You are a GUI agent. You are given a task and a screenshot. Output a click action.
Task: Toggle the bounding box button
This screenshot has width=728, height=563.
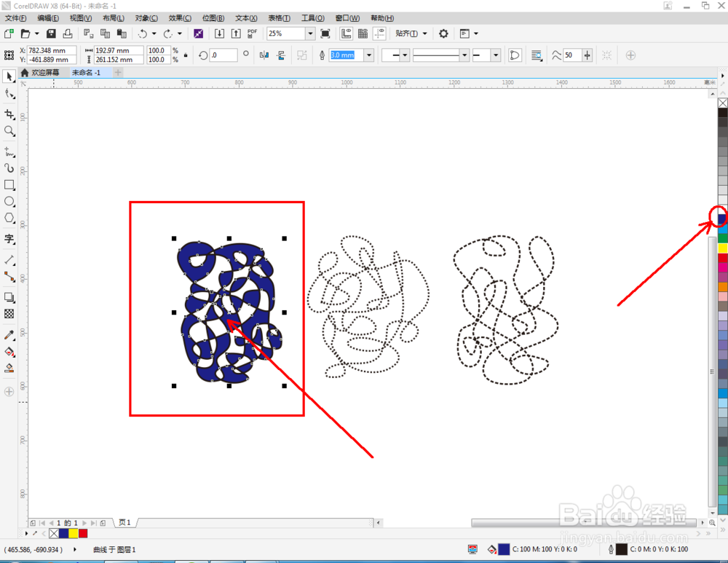pos(606,55)
